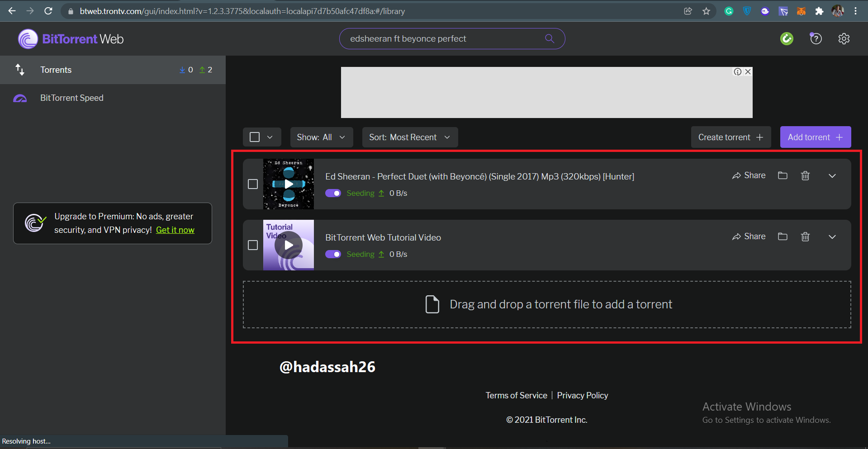Open the Bitwarden shield extension icon
This screenshot has width=868, height=449.
tap(747, 11)
